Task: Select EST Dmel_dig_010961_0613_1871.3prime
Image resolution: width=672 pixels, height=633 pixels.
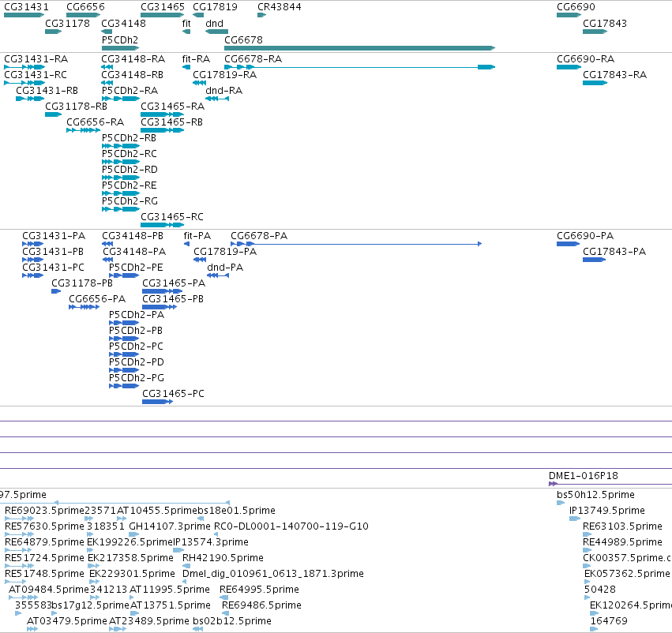Action: [x=273, y=574]
